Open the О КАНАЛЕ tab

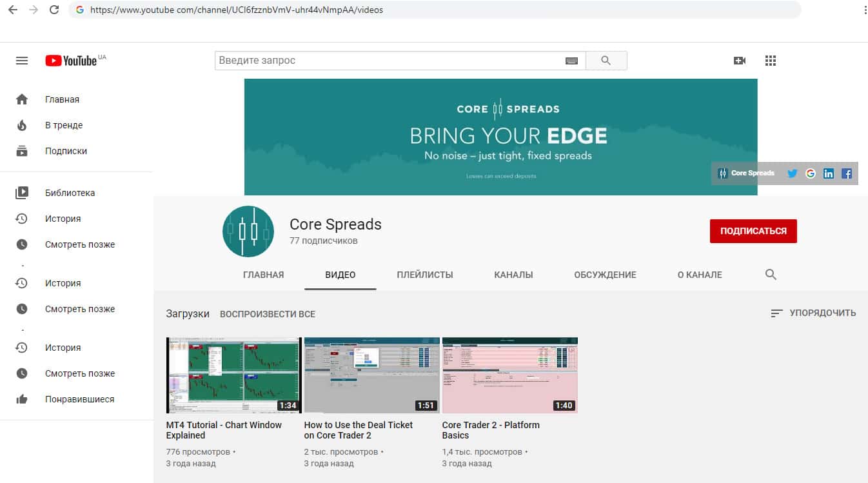(x=700, y=275)
